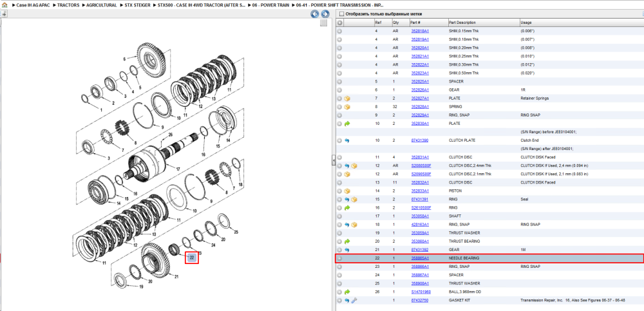
Task: Click blue supersession arrow for 87431390
Action: coord(348,140)
